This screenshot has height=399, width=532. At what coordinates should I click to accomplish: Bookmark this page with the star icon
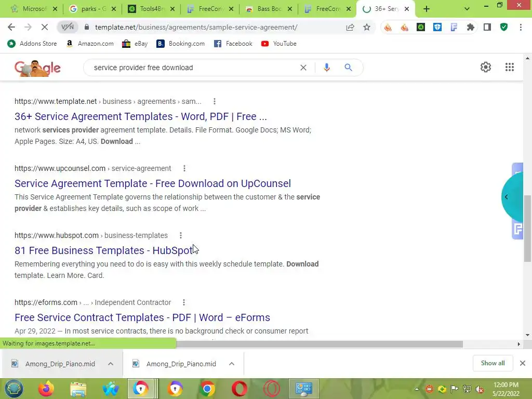click(x=367, y=27)
